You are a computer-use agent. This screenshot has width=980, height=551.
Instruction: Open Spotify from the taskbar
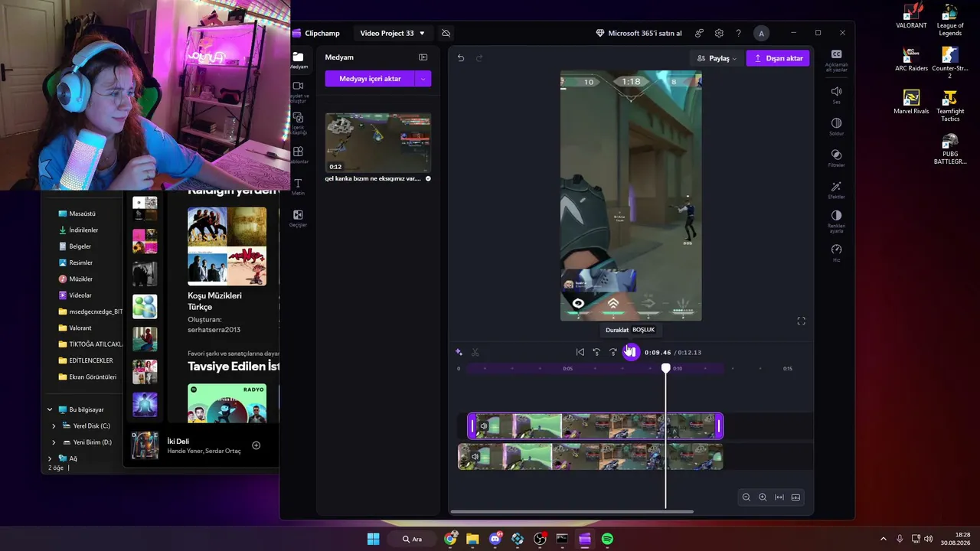click(x=607, y=539)
